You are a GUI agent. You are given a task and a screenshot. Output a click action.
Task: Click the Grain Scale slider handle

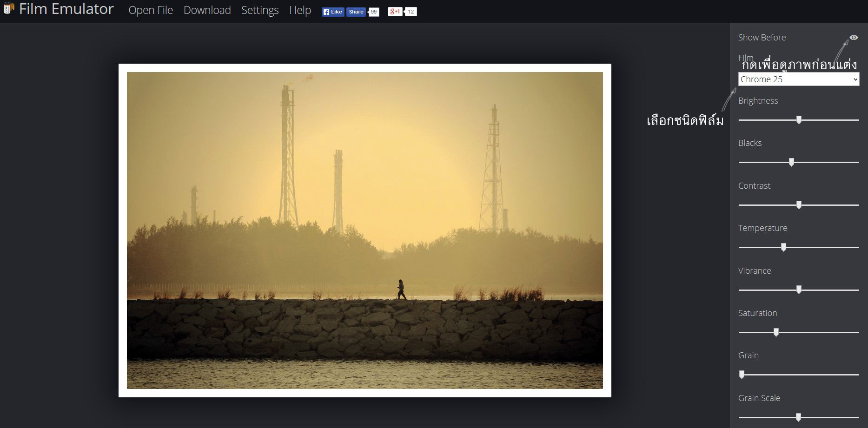[x=798, y=417]
